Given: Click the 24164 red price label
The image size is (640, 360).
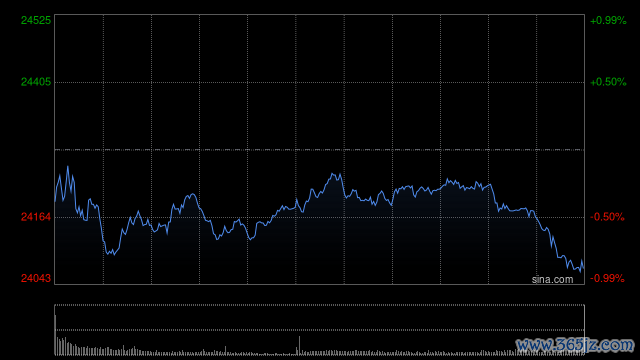Looking at the screenshot, I should pos(36,217).
